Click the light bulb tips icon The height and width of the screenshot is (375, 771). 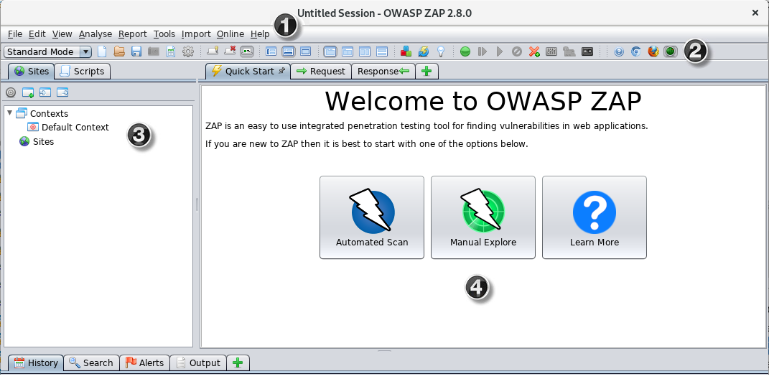pyautogui.click(x=441, y=52)
